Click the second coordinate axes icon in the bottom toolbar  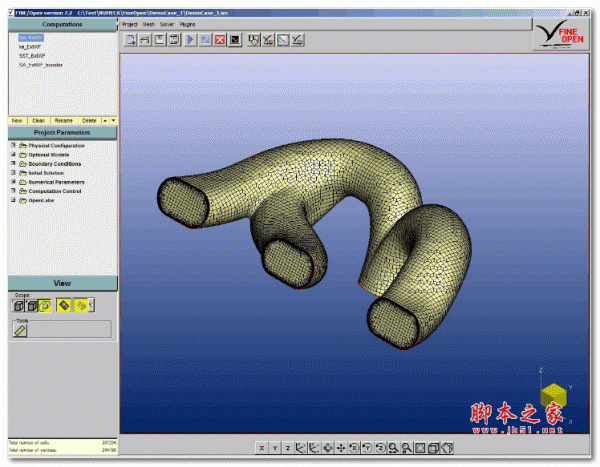(314, 447)
